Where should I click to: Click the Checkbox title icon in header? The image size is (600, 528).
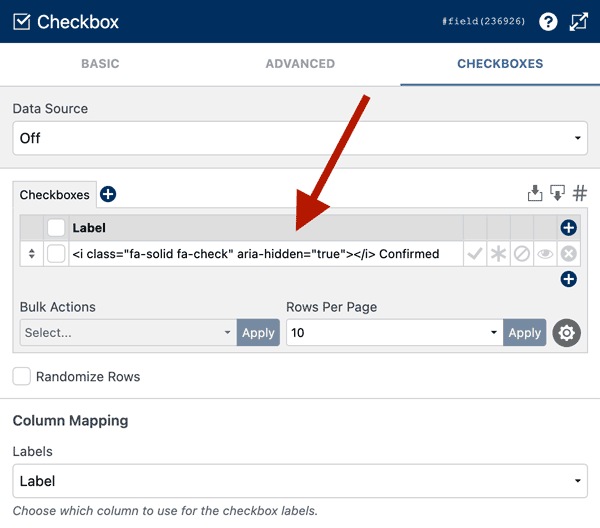click(21, 21)
